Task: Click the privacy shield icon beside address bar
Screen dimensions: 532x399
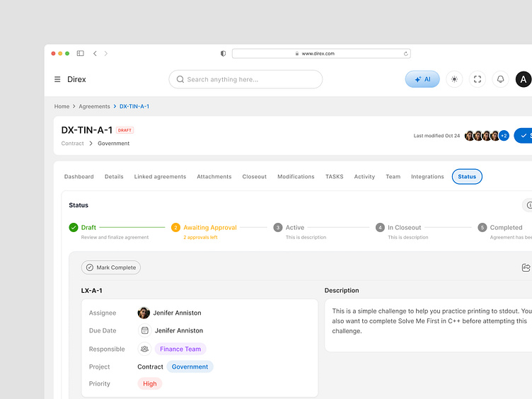Action: pos(223,53)
